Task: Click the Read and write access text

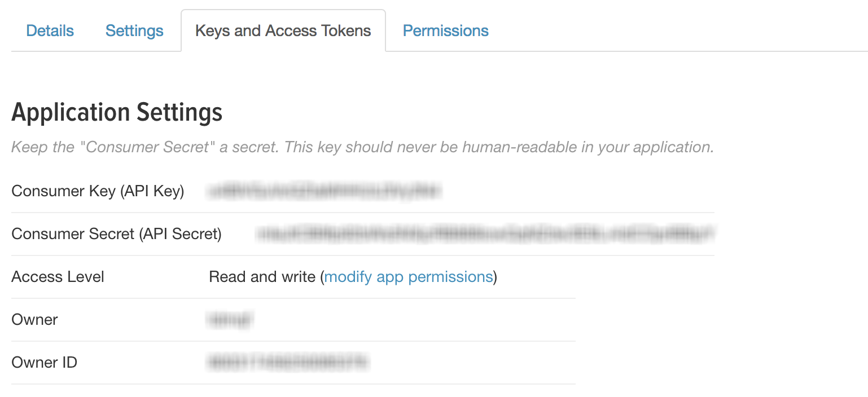Action: click(262, 277)
